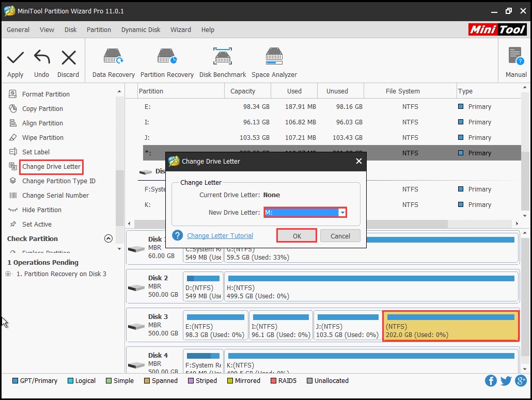Screen dimensions: 532x400
Task: Choose Change Drive Letter in sidebar
Action: pos(51,166)
